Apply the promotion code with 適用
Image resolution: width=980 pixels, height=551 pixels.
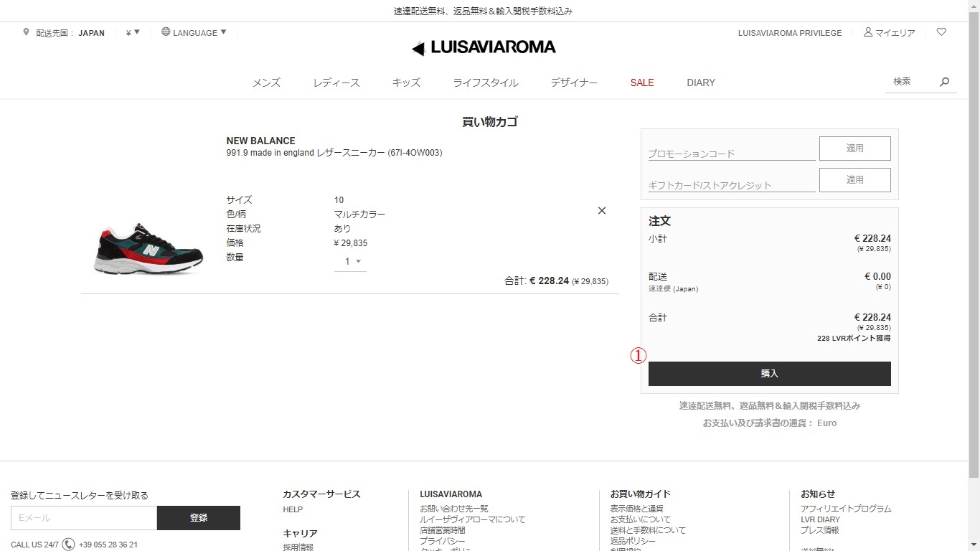[855, 149]
